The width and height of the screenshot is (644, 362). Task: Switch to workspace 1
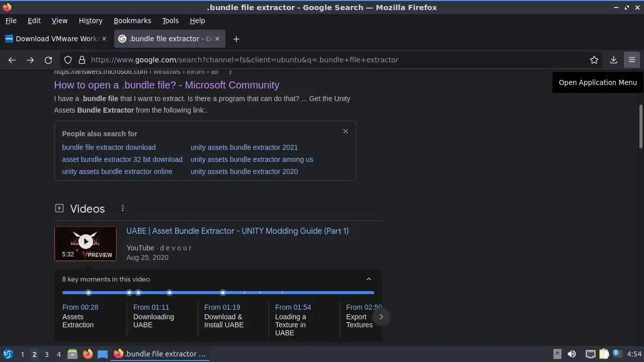tap(22, 354)
